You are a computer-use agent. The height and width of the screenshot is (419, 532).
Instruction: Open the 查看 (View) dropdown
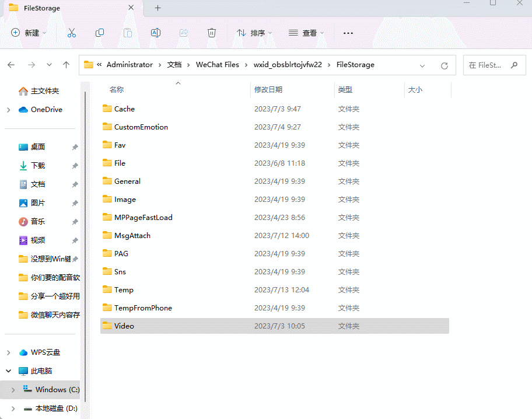click(x=306, y=33)
